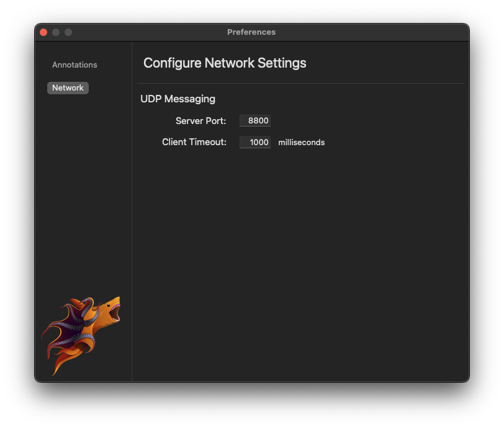Click the milliseconds unit label
This screenshot has width=504, height=428.
coord(301,142)
